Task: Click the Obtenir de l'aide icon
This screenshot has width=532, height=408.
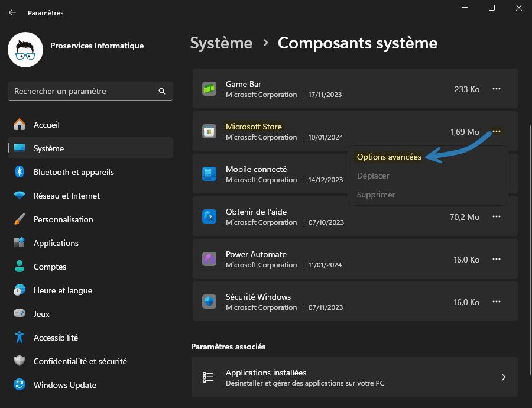Action: pyautogui.click(x=209, y=216)
